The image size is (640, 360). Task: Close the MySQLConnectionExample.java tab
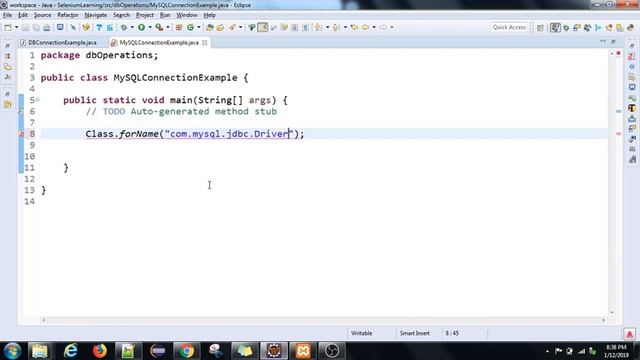pos(204,42)
